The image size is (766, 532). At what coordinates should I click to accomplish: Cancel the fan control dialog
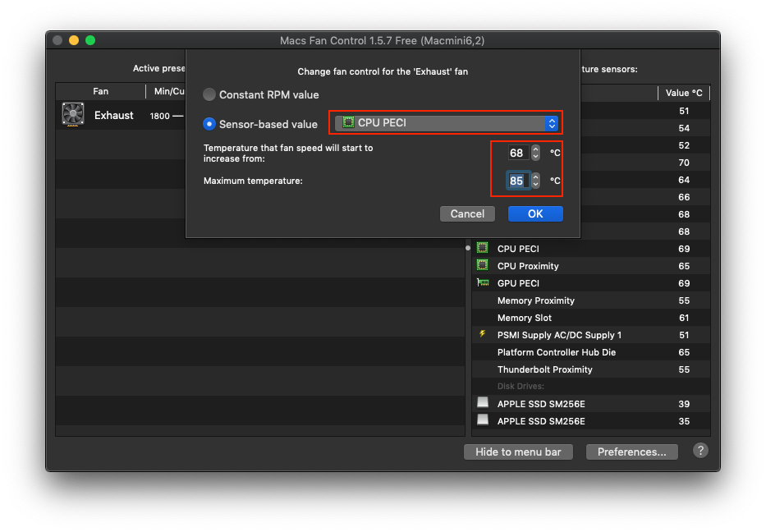(x=467, y=213)
